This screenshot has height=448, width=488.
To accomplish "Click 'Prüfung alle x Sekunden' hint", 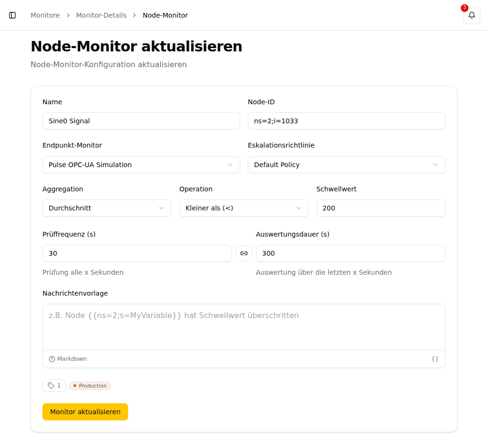I will pos(83,272).
